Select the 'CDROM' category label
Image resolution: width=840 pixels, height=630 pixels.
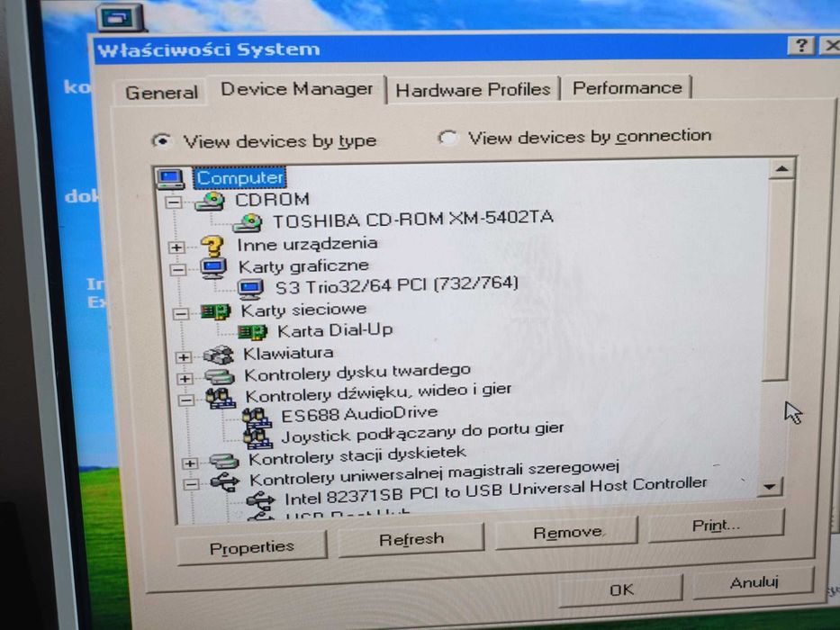272,199
